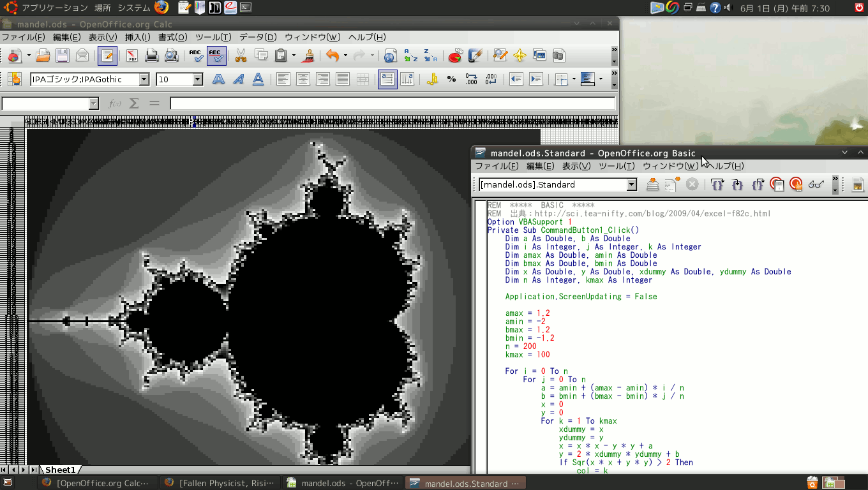
Task: Click the Sort Ascending A-Z icon
Action: (411, 56)
